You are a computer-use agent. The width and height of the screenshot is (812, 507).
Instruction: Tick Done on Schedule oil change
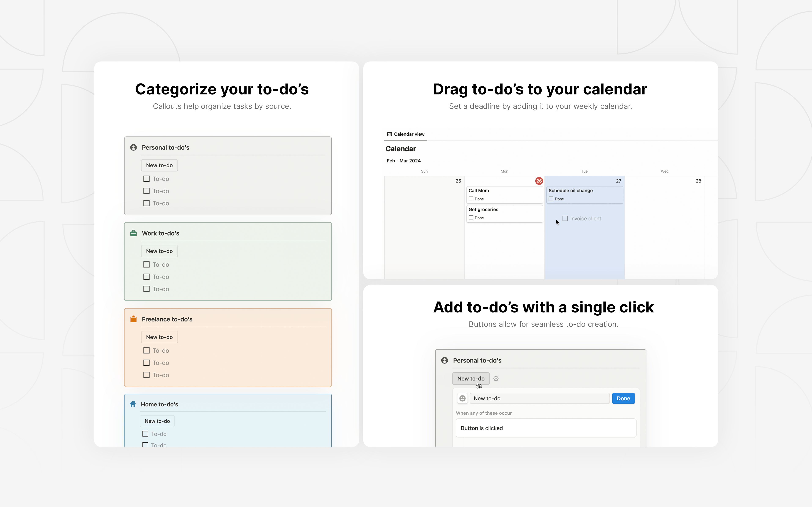pyautogui.click(x=551, y=199)
